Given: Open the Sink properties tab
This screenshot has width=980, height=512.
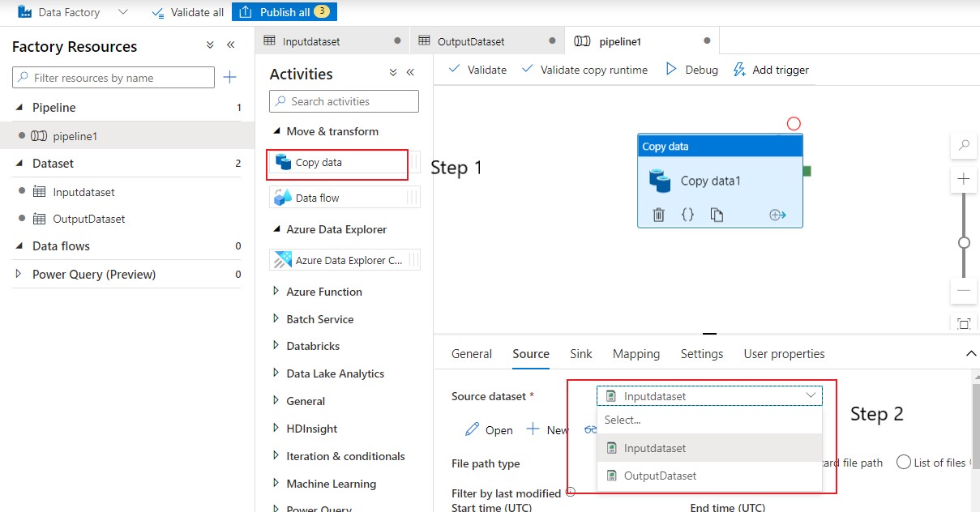Looking at the screenshot, I should click(581, 354).
